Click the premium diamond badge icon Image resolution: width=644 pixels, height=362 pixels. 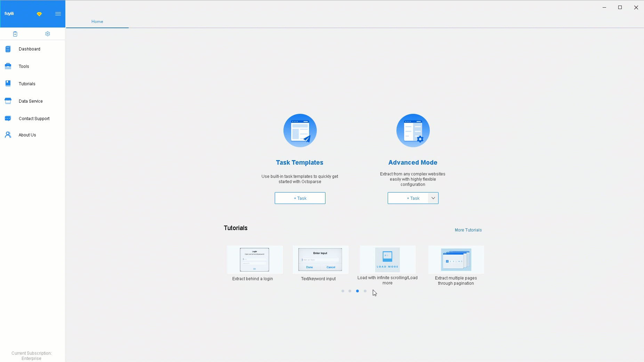pos(39,14)
